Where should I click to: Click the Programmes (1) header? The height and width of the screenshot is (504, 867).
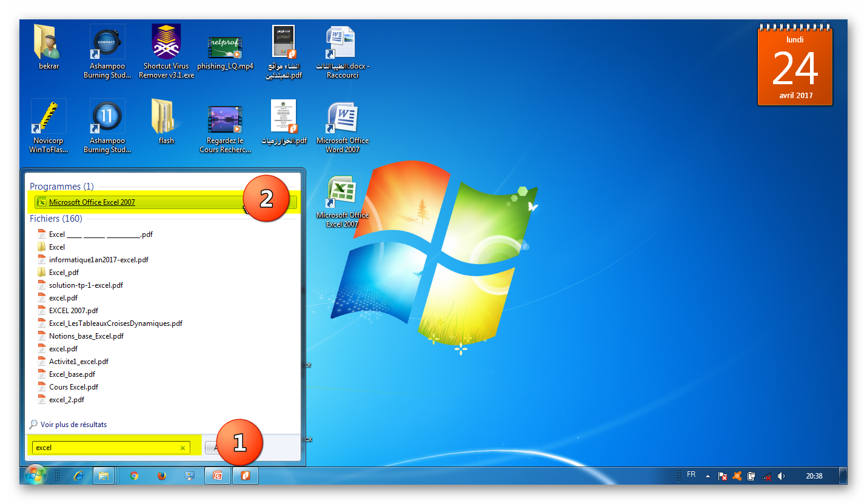(x=62, y=187)
